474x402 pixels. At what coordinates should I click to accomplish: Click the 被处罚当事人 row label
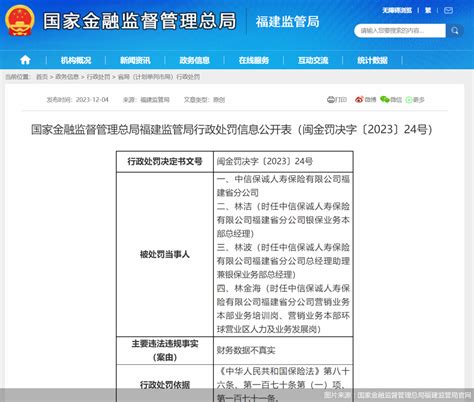[x=165, y=254]
